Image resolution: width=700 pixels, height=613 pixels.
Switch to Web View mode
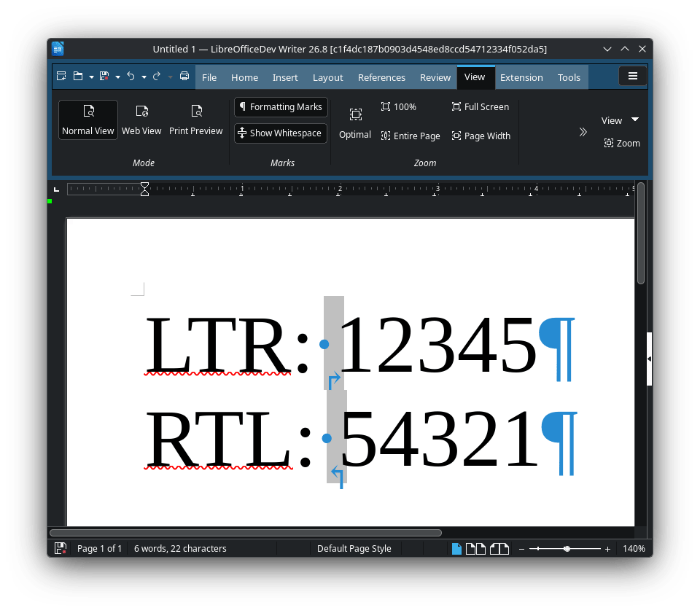click(x=141, y=120)
